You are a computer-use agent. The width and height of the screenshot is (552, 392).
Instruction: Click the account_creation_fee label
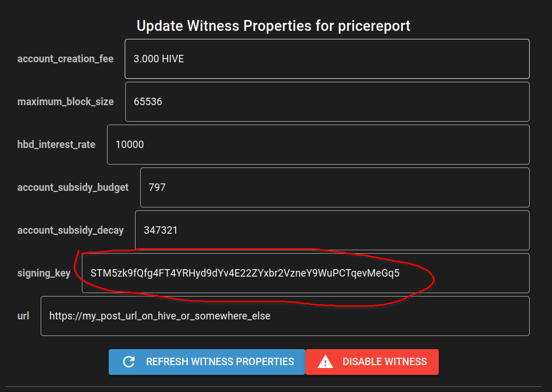(x=65, y=59)
